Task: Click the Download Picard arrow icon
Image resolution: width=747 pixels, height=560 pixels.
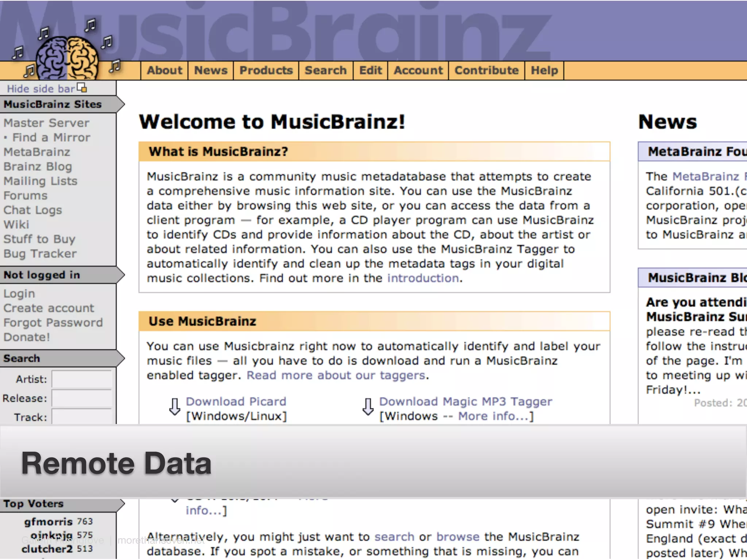Action: 175,407
